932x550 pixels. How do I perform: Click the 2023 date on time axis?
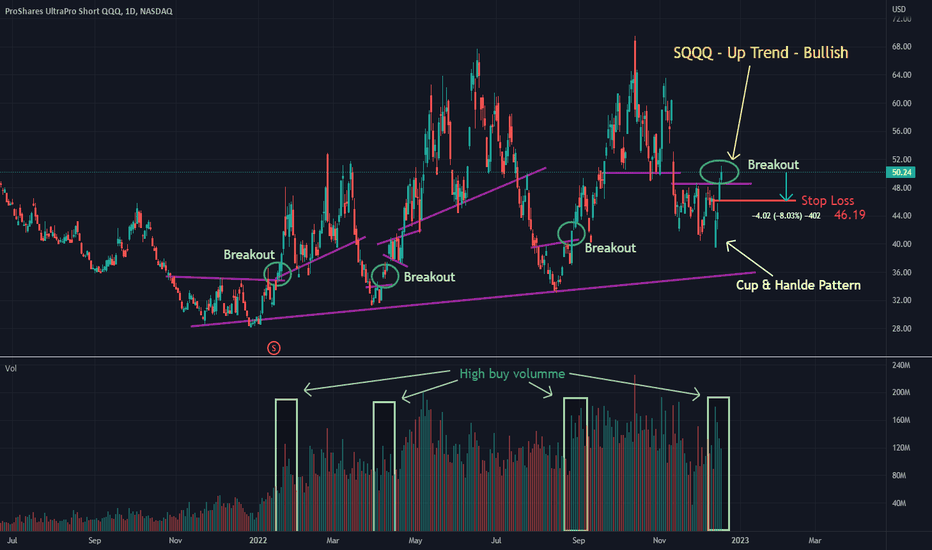tap(739, 540)
